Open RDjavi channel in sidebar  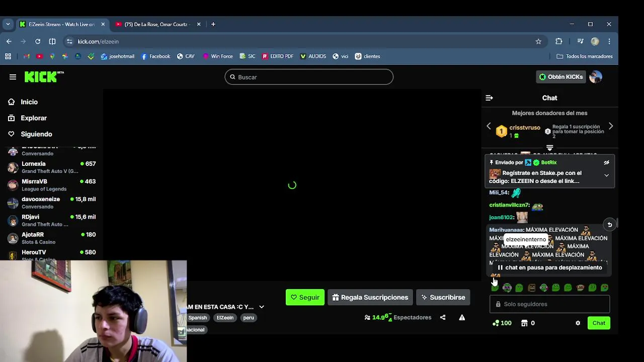point(51,220)
